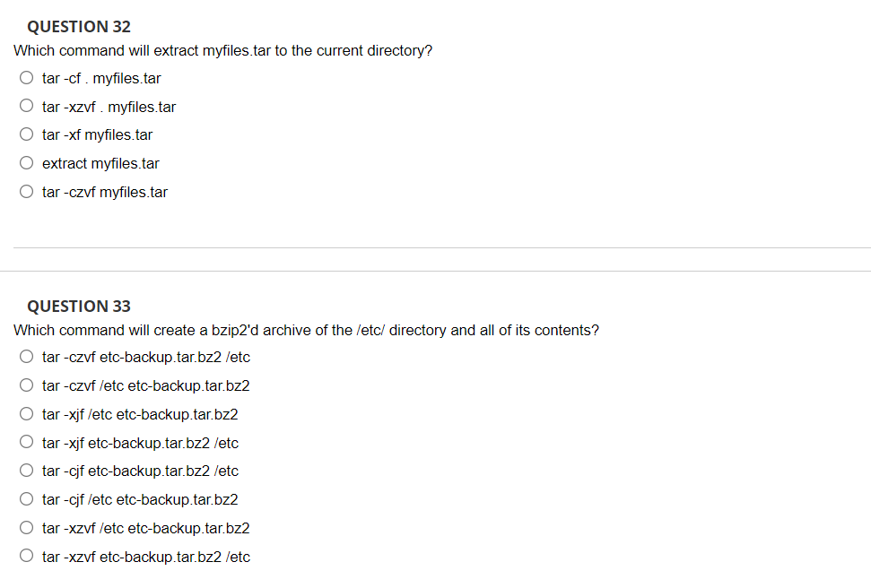Select answer 'tar -cf . myfiles.tar'
871x588 pixels.
tap(26, 77)
